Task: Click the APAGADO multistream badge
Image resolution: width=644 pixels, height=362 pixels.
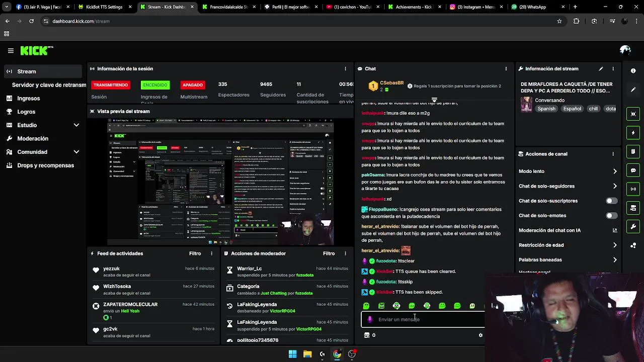Action: click(x=193, y=85)
